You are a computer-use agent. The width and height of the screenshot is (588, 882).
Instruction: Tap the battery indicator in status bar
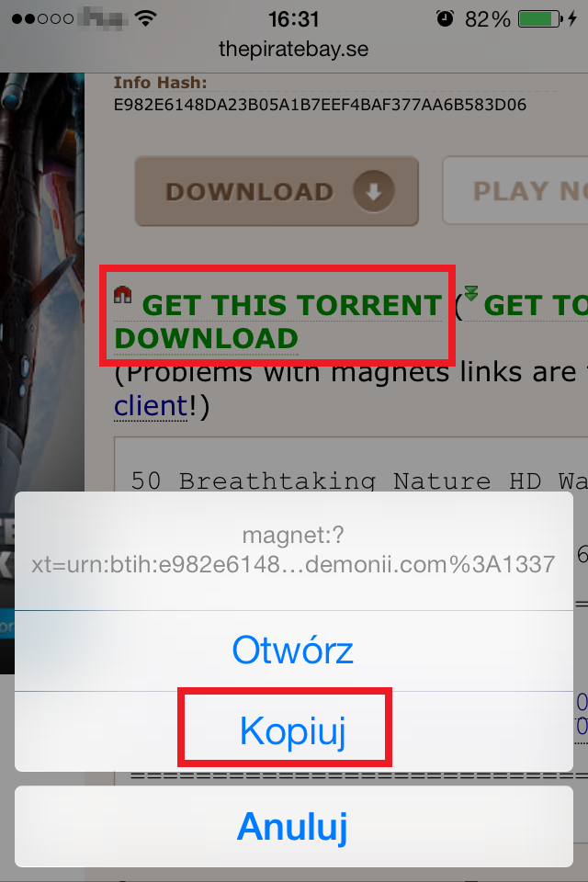pyautogui.click(x=540, y=19)
